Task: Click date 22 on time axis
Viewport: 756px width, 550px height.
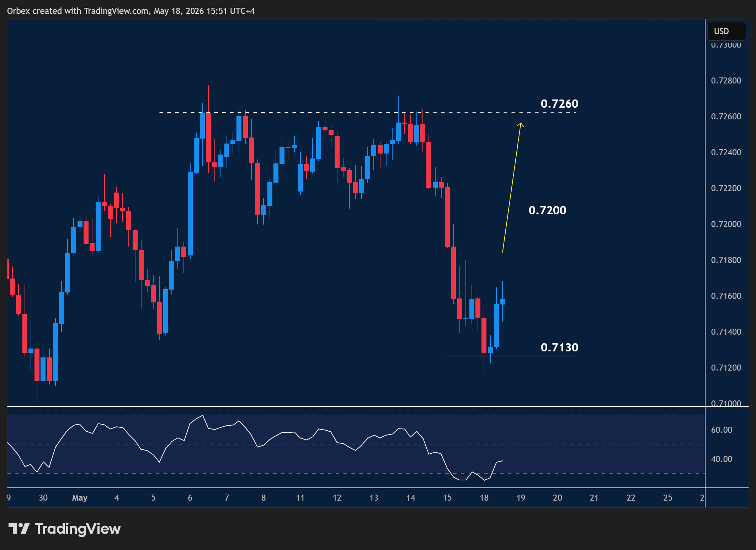Action: [x=631, y=498]
